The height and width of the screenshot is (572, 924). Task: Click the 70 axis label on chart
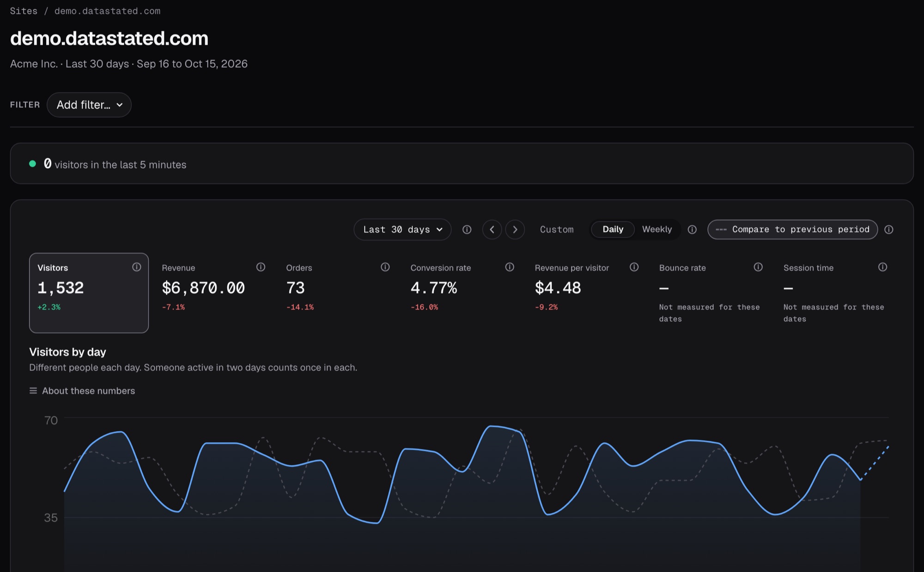[x=51, y=420]
